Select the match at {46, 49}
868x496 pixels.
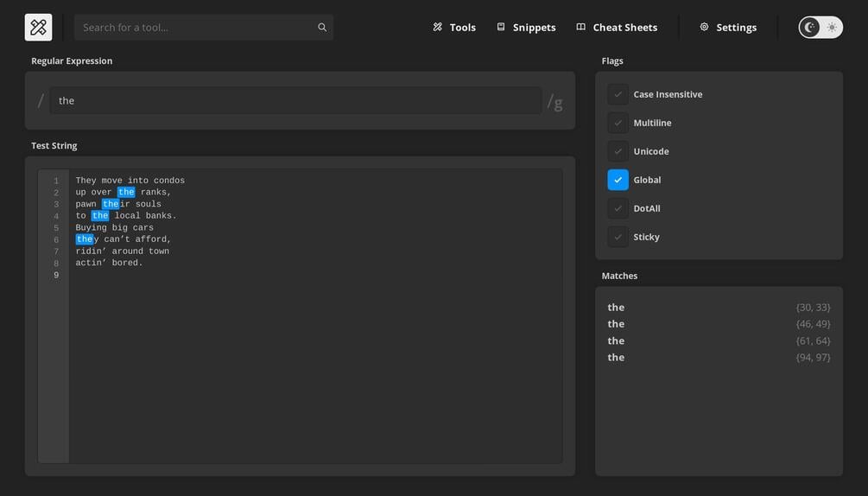719,324
